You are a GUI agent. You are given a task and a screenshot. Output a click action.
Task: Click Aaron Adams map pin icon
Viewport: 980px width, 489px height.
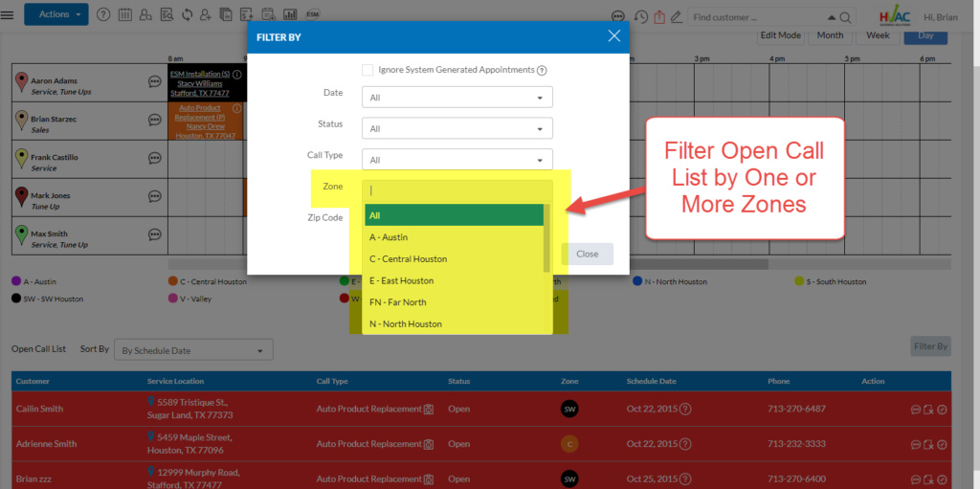(x=22, y=82)
